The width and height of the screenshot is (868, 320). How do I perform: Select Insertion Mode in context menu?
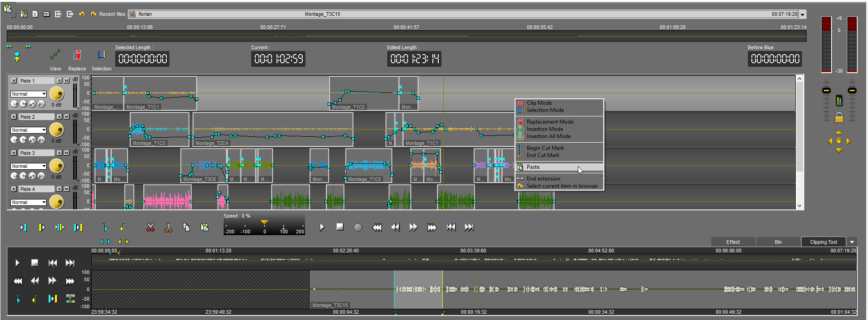point(544,129)
